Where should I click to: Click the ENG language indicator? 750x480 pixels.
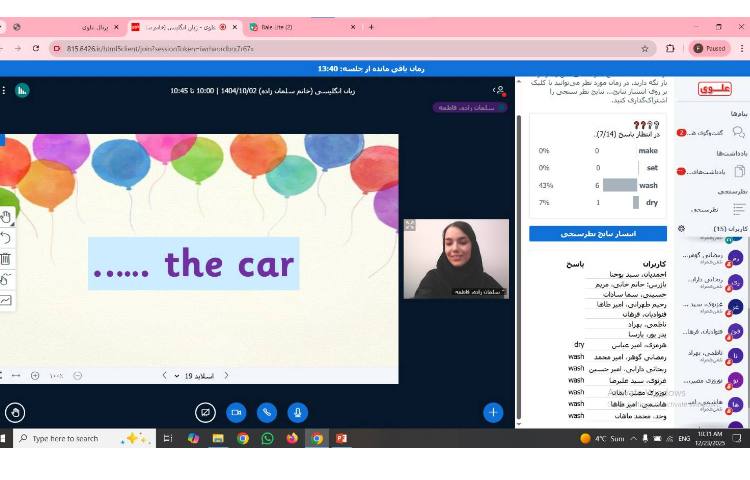coord(684,438)
